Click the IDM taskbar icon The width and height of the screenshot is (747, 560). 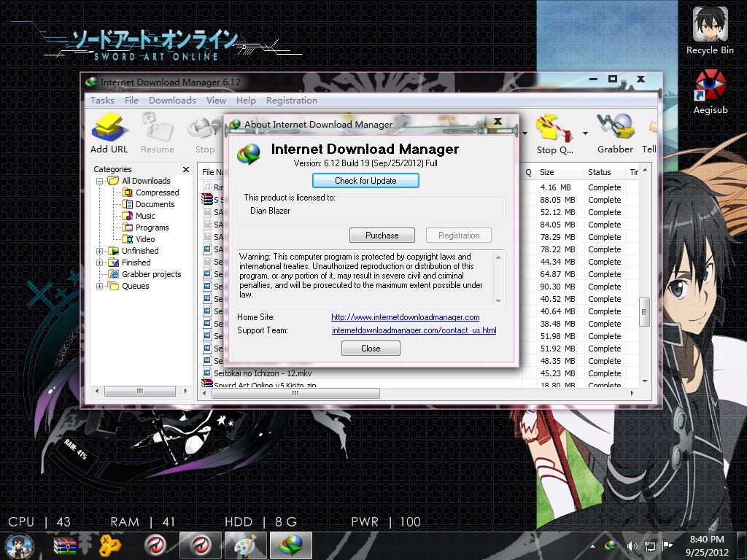click(x=291, y=545)
